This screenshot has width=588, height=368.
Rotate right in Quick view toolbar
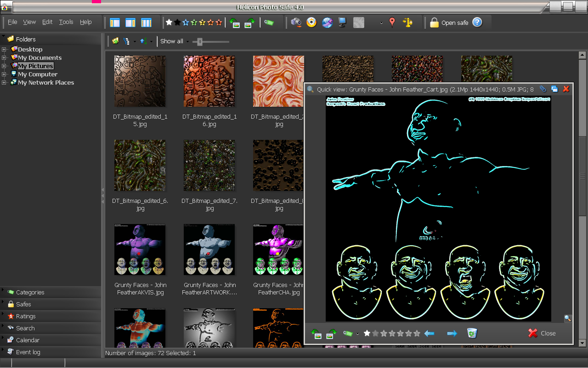coord(331,333)
